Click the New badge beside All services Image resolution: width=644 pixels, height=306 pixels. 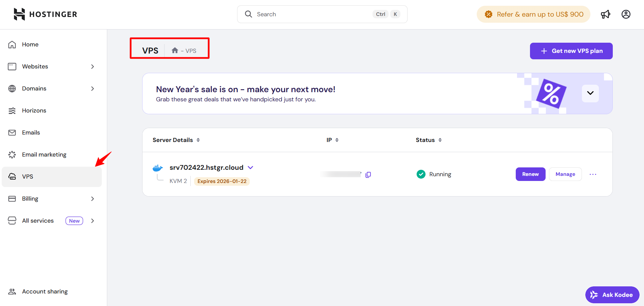[x=74, y=221]
